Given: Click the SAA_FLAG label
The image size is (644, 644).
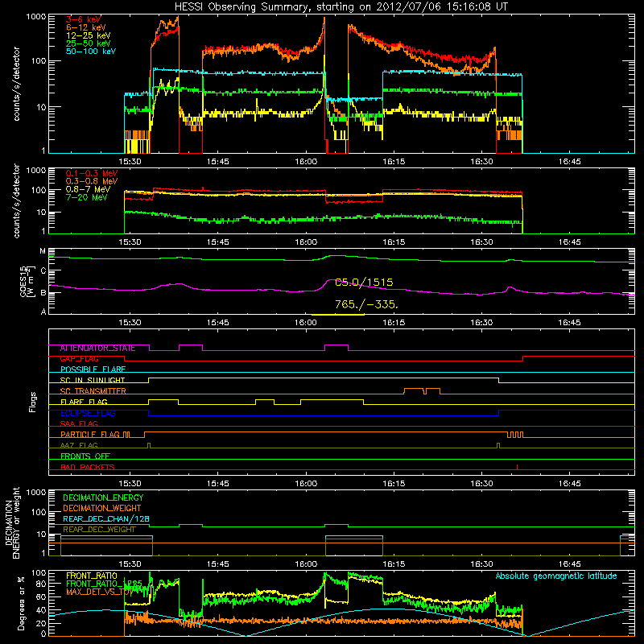Looking at the screenshot, I should click(79, 424).
